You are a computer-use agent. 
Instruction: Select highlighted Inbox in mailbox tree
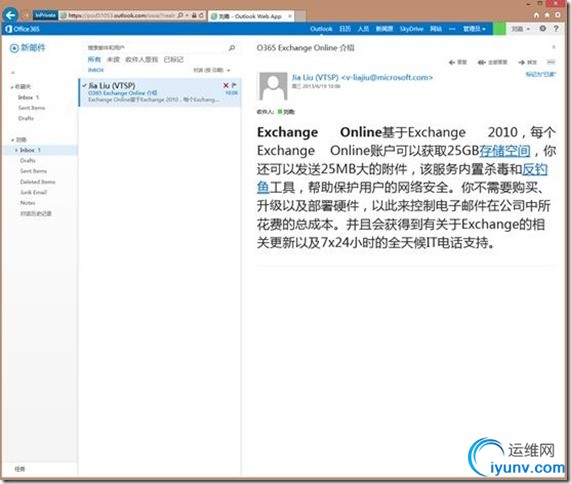pyautogui.click(x=40, y=150)
